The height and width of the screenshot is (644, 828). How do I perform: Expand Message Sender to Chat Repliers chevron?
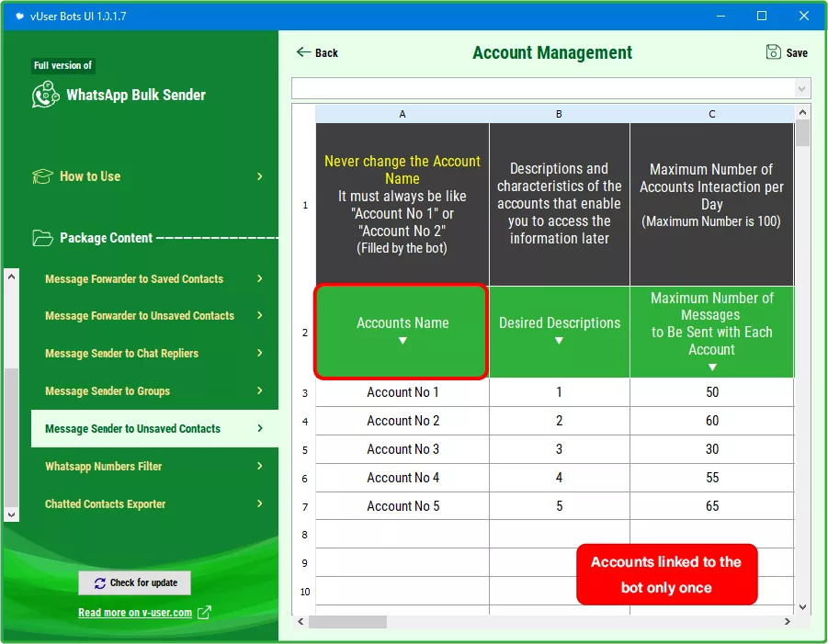259,353
